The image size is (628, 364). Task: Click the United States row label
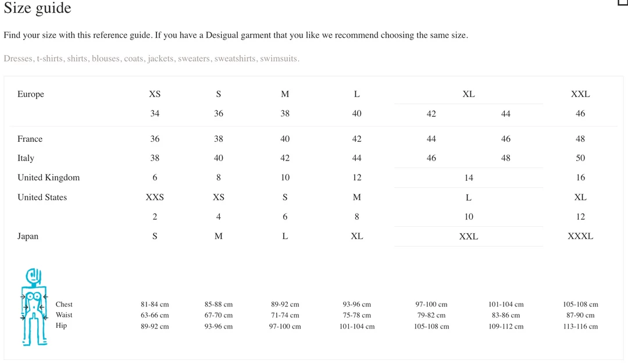pyautogui.click(x=42, y=198)
